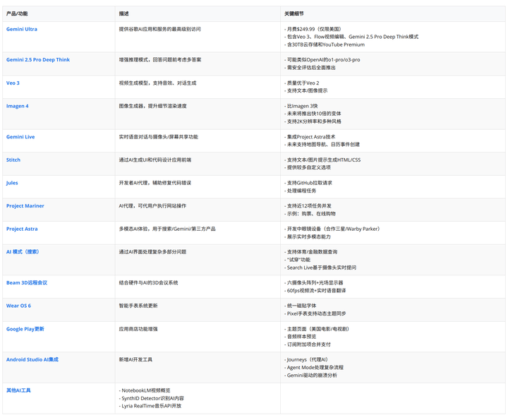The height and width of the screenshot is (420, 508).
Task: Click the Jules link
Action: pyautogui.click(x=12, y=183)
